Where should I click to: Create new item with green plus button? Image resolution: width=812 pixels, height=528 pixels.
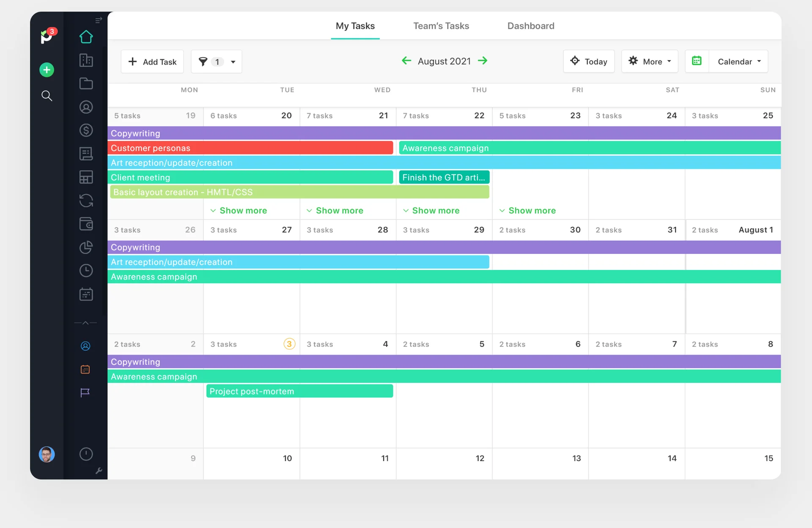pos(47,69)
